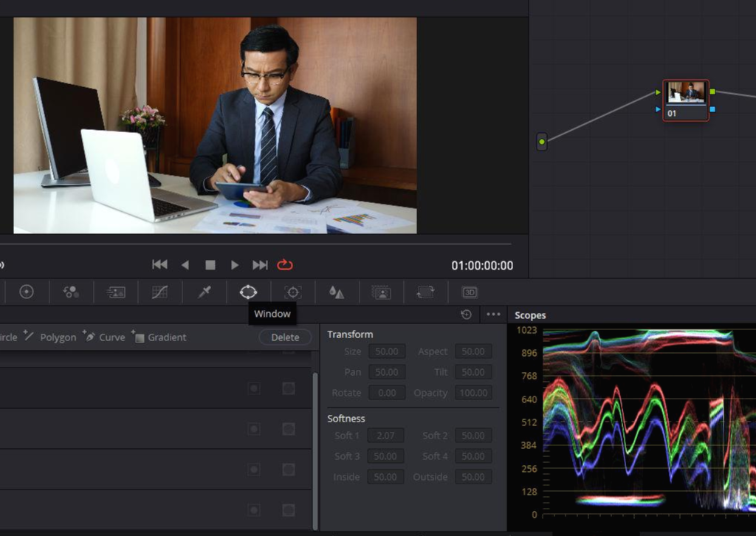Click the viewer timecode 01:00:00:00
This screenshot has width=756, height=536.
[x=482, y=266]
